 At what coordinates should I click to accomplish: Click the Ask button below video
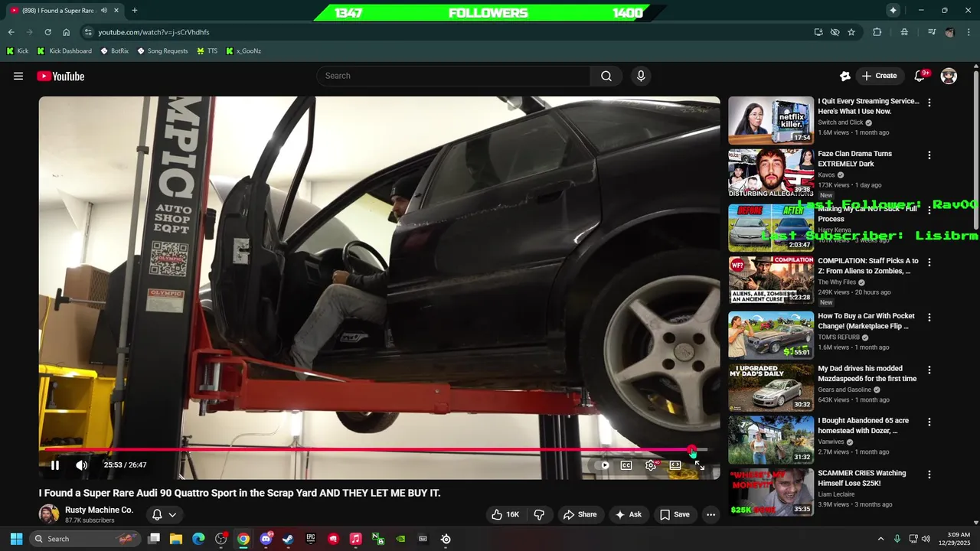(629, 514)
